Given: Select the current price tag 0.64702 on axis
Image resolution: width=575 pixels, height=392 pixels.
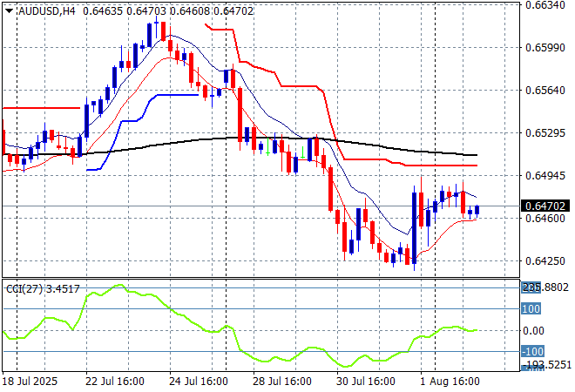Looking at the screenshot, I should click(x=545, y=206).
